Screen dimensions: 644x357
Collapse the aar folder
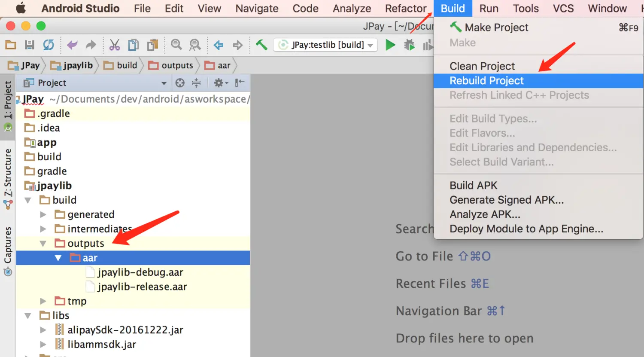tap(58, 258)
